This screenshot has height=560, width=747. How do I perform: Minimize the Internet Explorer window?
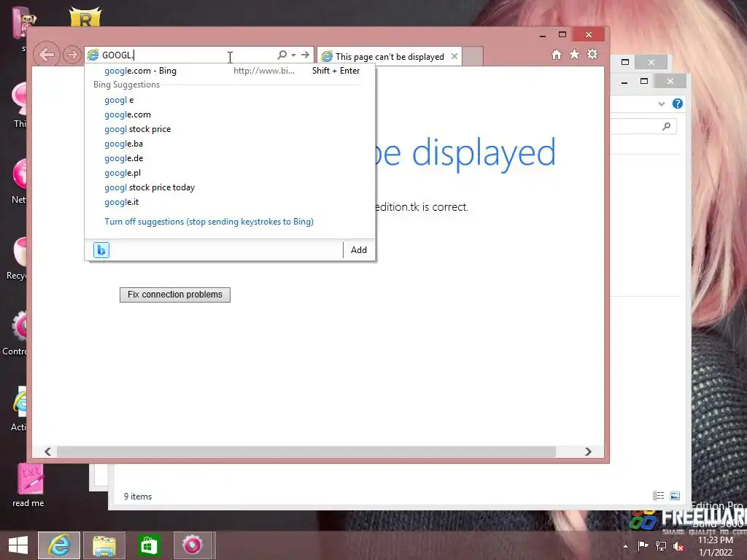coord(543,35)
